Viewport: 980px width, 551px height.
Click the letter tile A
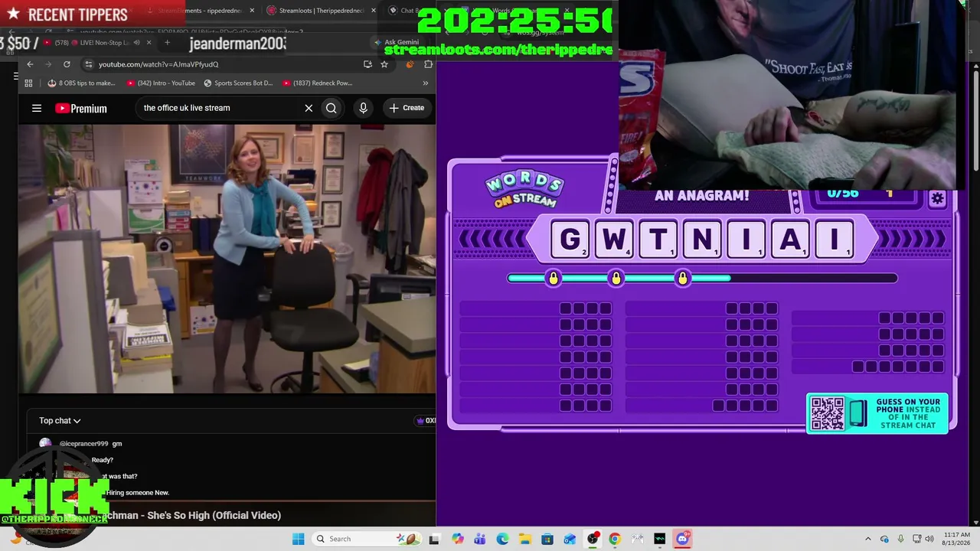[790, 240]
